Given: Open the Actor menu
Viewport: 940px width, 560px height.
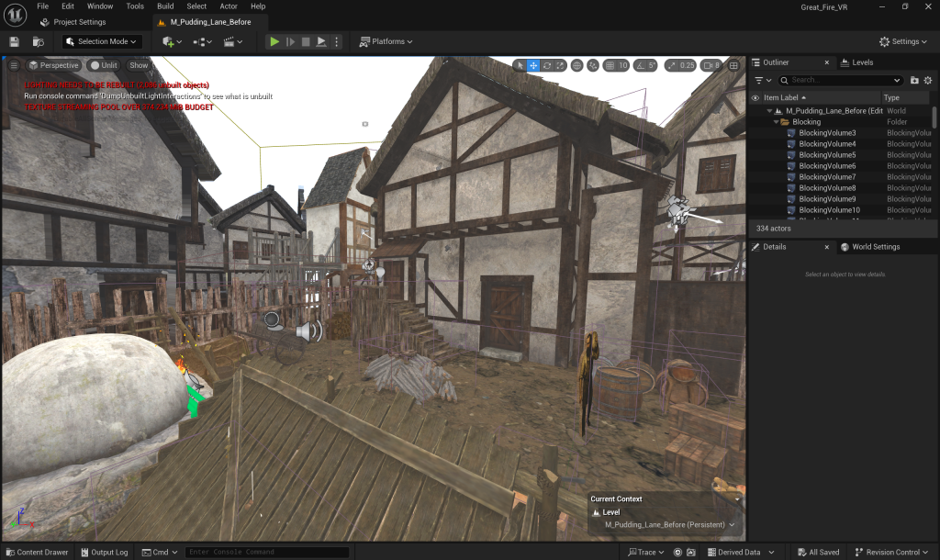Looking at the screenshot, I should (229, 6).
